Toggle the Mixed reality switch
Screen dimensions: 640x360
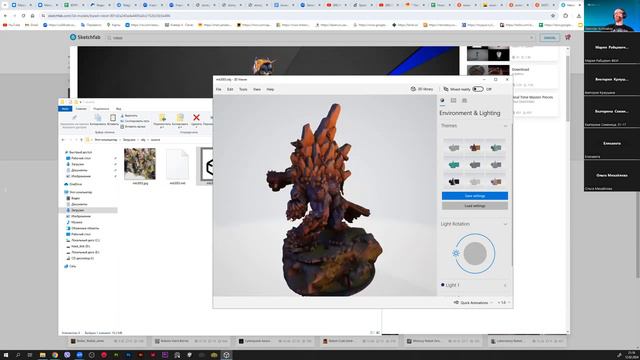click(x=478, y=89)
